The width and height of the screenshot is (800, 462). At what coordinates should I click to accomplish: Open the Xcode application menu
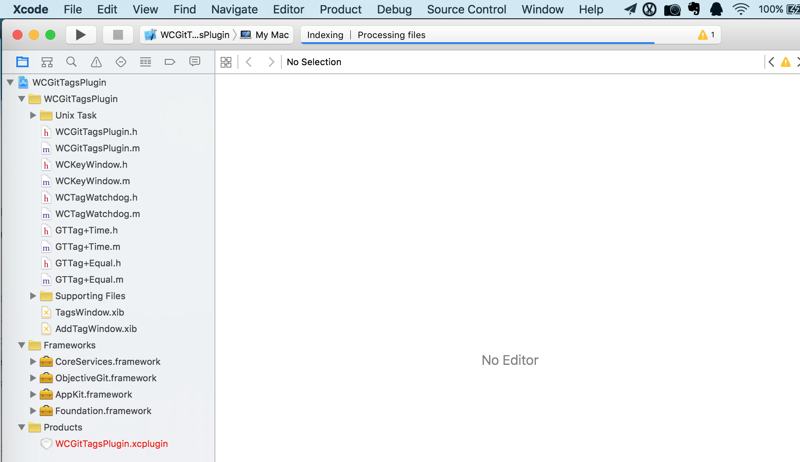pyautogui.click(x=30, y=9)
